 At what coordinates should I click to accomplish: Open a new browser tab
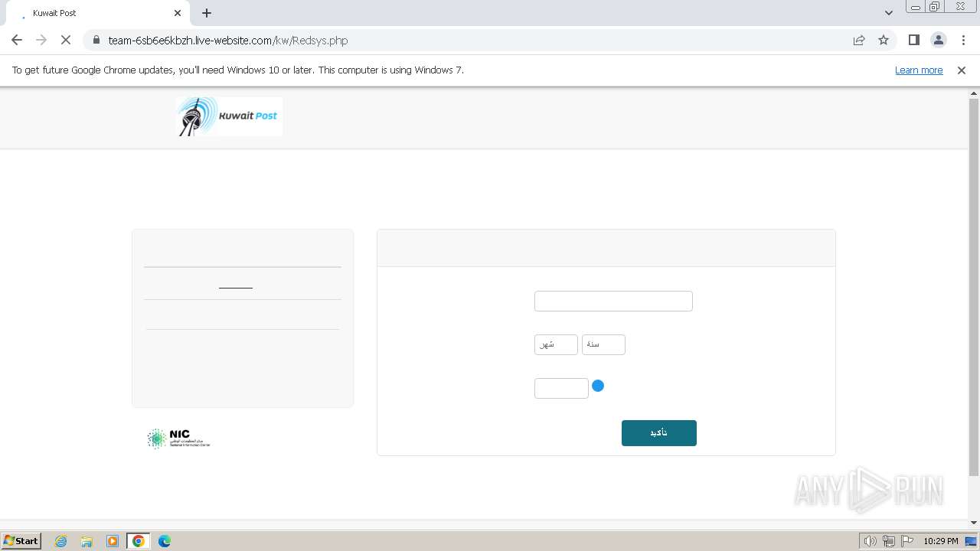click(x=207, y=13)
